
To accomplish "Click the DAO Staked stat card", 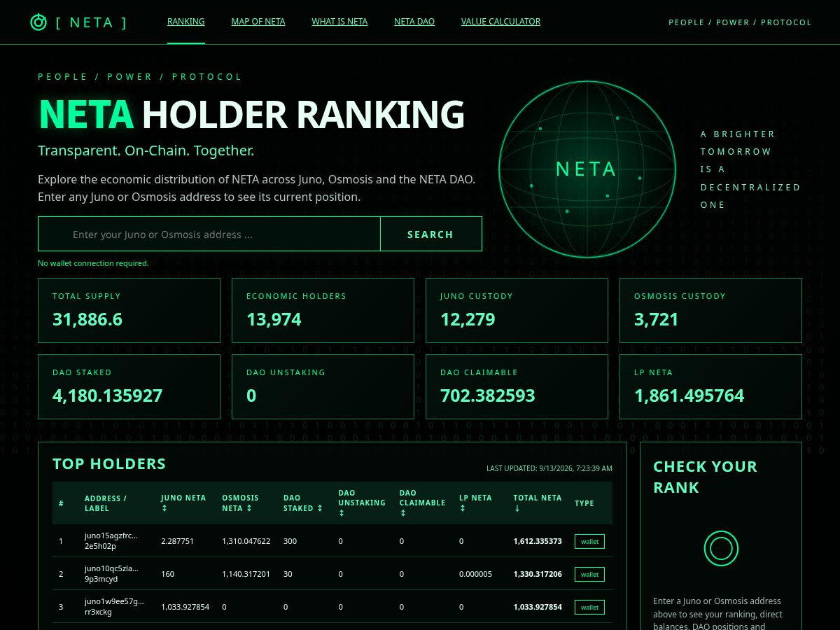I will [x=129, y=386].
